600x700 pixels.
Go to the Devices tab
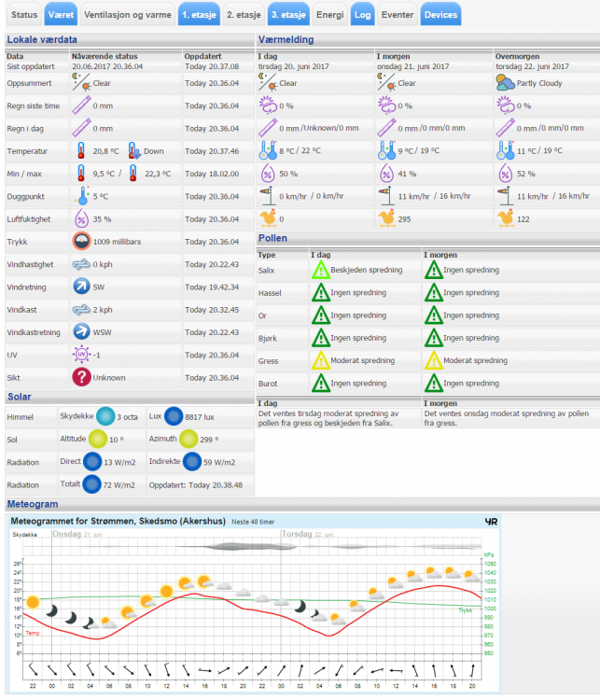[x=440, y=15]
